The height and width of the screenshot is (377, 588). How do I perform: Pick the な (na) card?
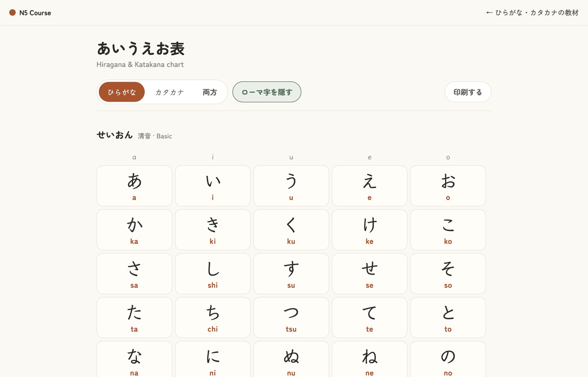(134, 359)
